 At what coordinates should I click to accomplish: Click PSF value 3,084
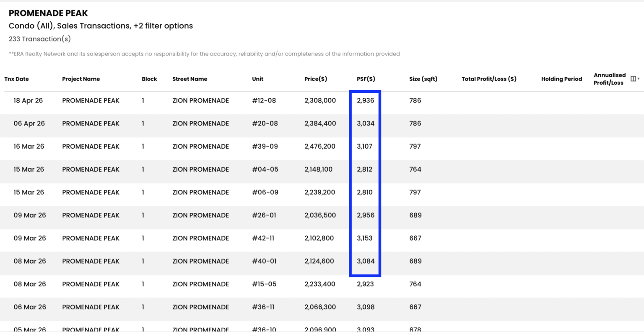[366, 261]
